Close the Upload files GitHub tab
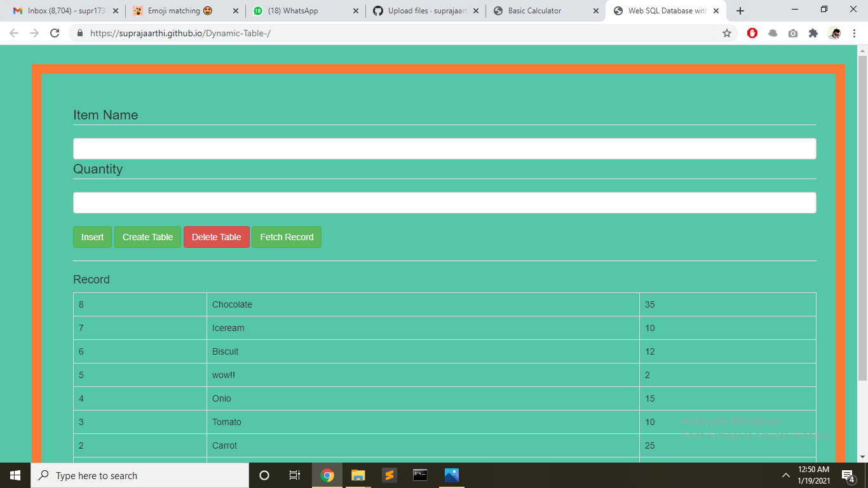The image size is (868, 488). [x=476, y=11]
